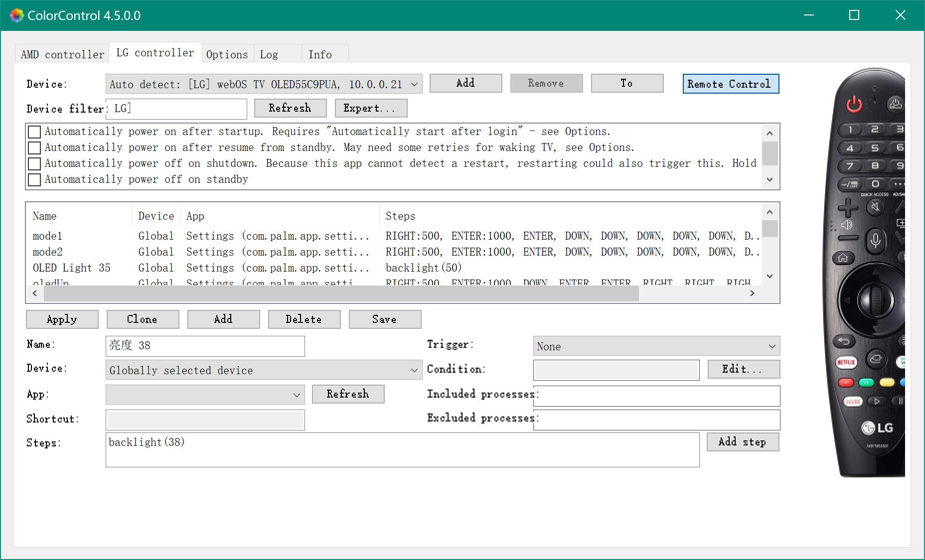Raise volume with the remote's plus button
Viewport: 925px width, 560px height.
coord(847,207)
